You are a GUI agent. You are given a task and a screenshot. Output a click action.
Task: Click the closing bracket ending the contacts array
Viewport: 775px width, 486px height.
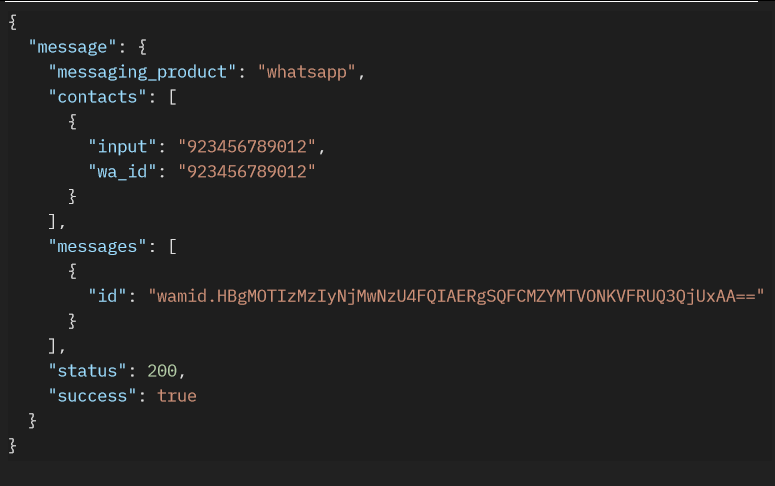pos(53,222)
